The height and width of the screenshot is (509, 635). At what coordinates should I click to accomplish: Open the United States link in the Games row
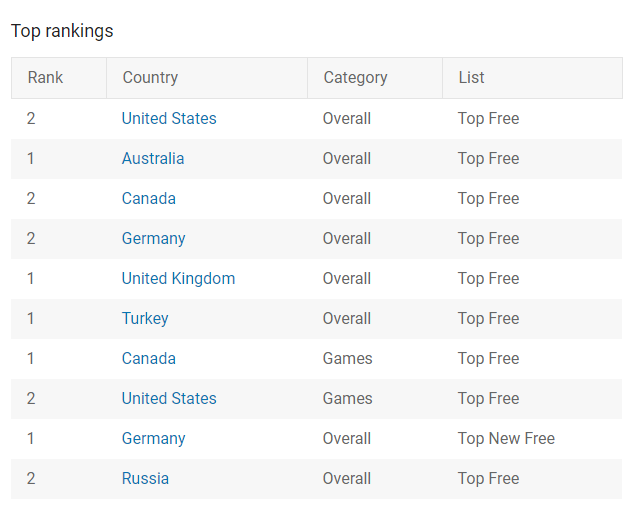[169, 398]
